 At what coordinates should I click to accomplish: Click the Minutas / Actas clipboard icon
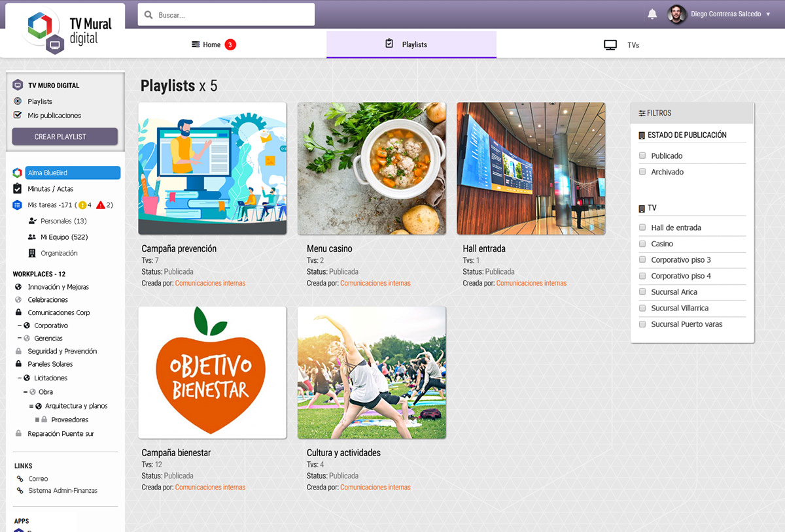coord(18,189)
